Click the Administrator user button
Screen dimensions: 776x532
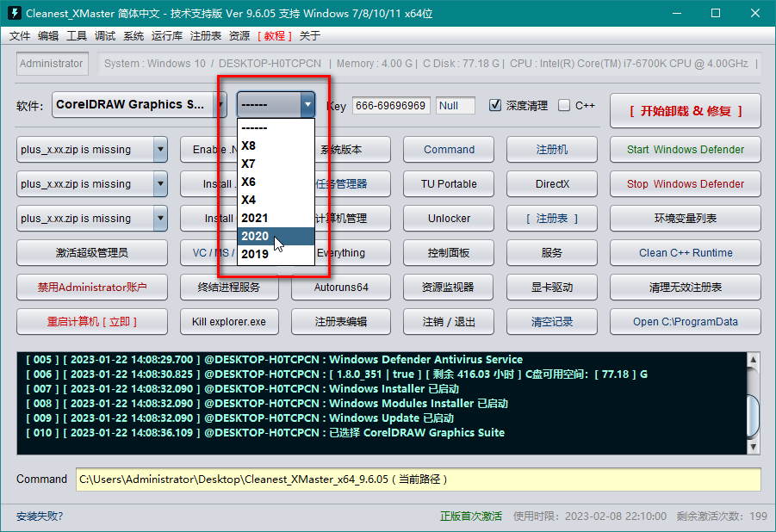(x=52, y=64)
